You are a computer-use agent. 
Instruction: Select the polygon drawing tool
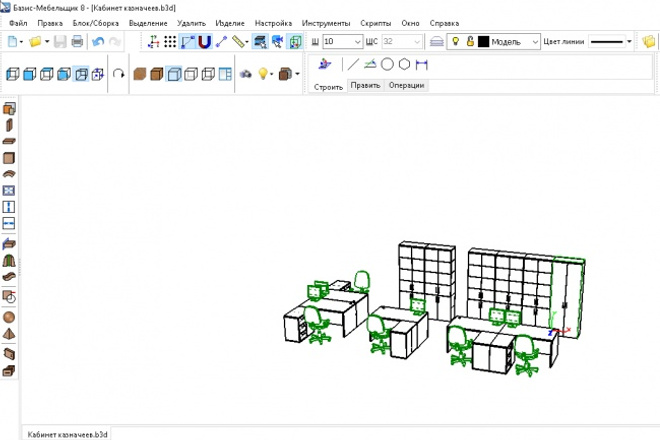[x=404, y=64]
